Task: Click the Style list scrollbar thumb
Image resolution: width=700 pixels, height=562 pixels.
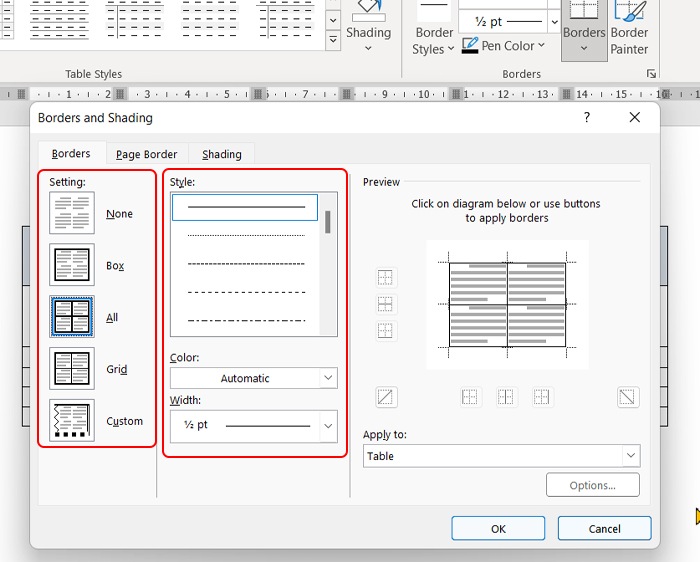Action: pos(328,222)
